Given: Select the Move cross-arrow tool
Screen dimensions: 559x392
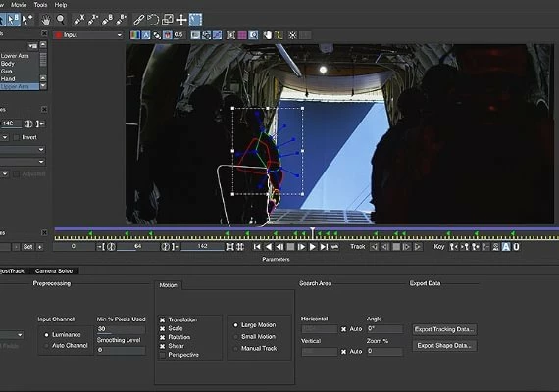Looking at the screenshot, I should tap(181, 20).
